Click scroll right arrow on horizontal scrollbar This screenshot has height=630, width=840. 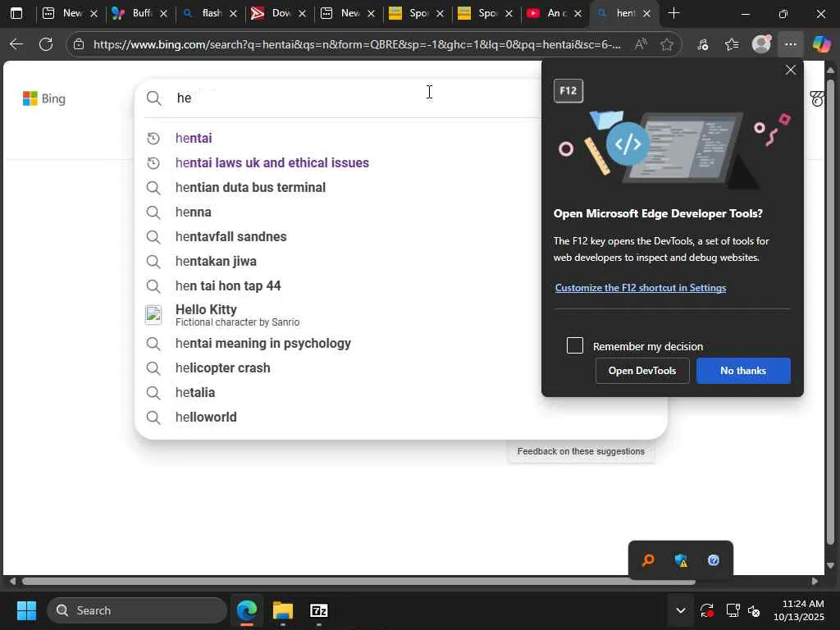(x=815, y=582)
